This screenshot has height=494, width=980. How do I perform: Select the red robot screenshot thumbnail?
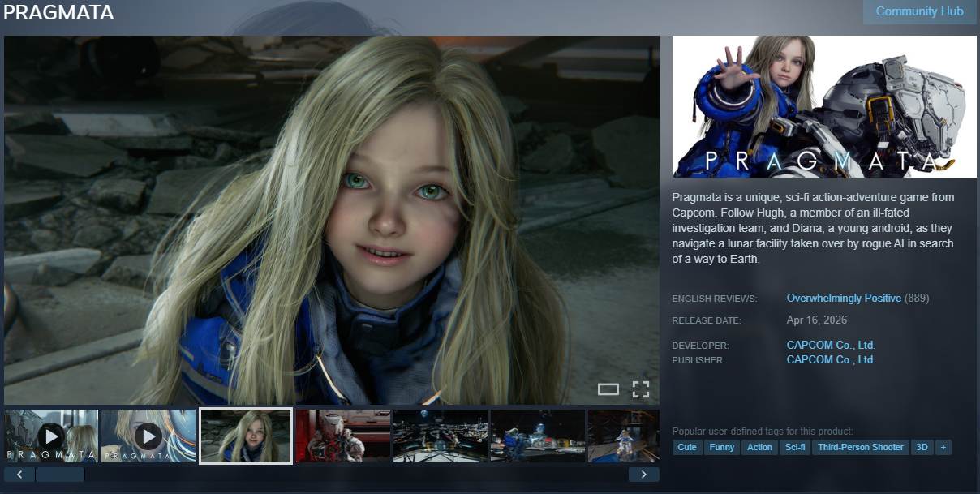pos(343,436)
